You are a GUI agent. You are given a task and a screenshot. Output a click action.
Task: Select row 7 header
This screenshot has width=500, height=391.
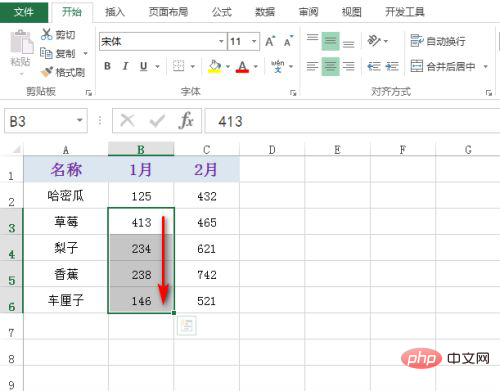coord(11,327)
